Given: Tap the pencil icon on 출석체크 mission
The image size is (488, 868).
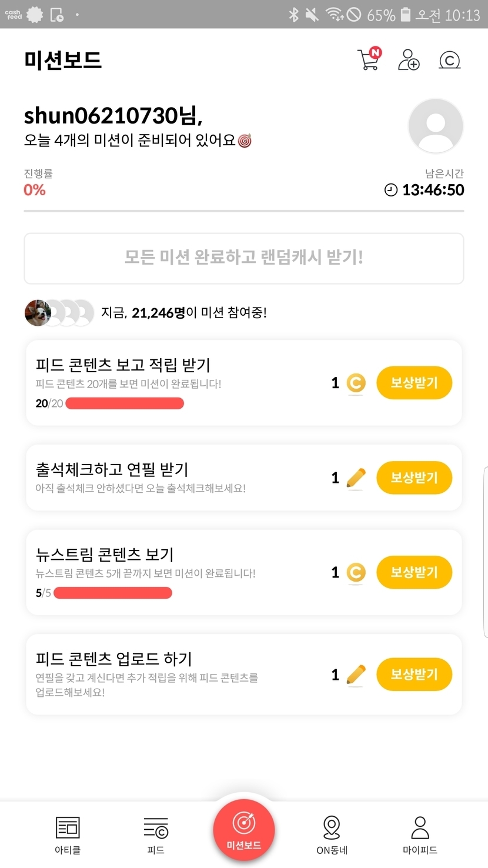Looking at the screenshot, I should [x=356, y=478].
